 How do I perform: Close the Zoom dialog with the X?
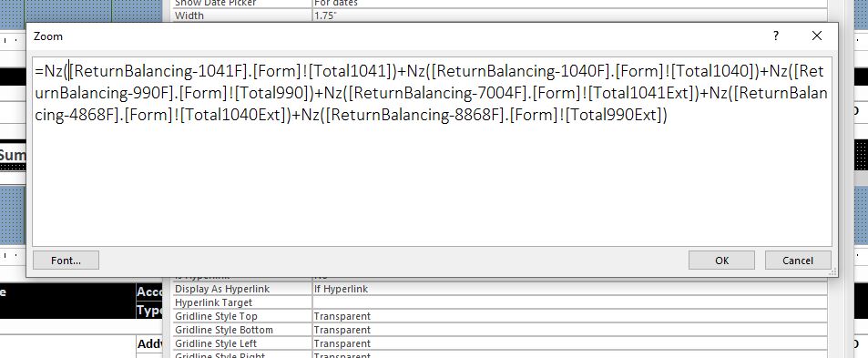click(x=816, y=36)
